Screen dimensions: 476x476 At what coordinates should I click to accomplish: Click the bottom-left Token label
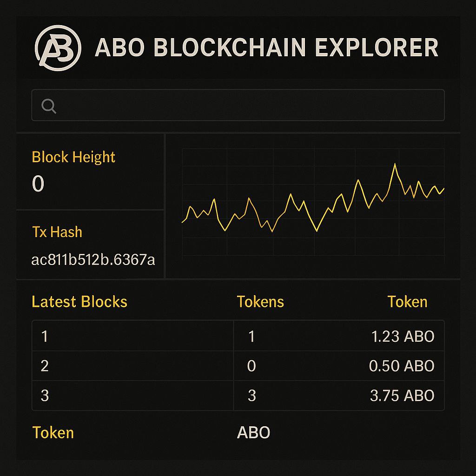tap(53, 433)
